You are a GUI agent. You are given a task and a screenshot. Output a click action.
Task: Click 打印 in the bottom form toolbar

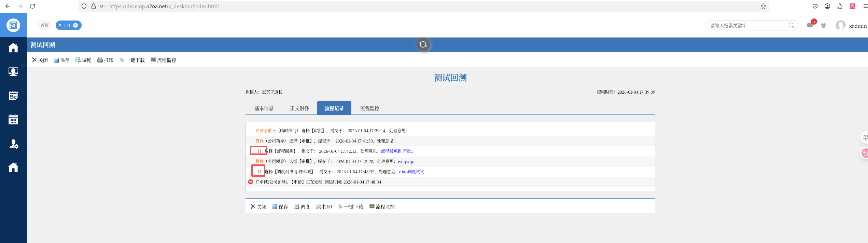pyautogui.click(x=324, y=207)
